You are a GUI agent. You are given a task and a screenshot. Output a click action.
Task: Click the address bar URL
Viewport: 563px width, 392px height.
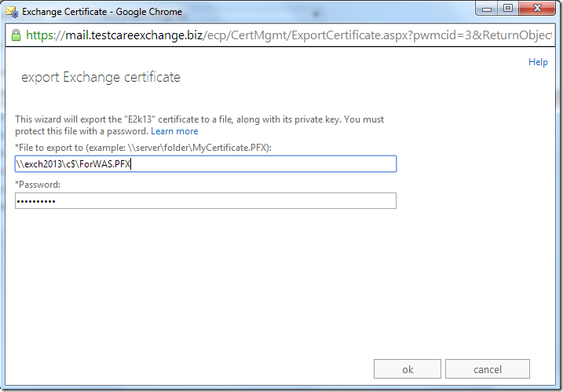(x=289, y=35)
